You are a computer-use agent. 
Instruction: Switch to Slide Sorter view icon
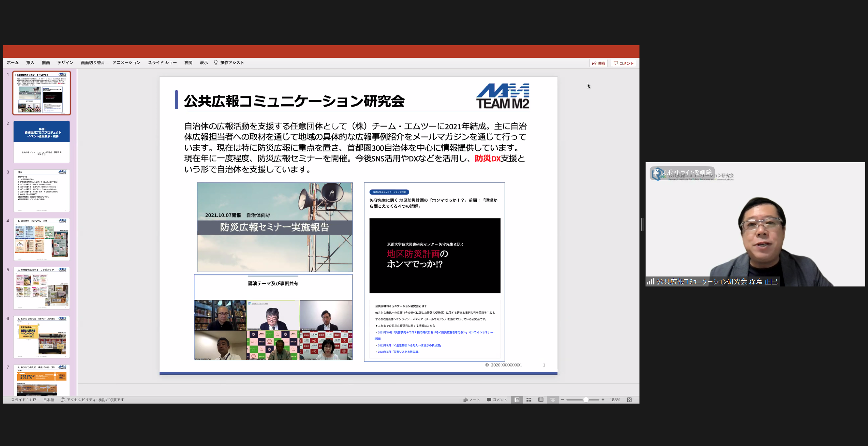[529, 400]
